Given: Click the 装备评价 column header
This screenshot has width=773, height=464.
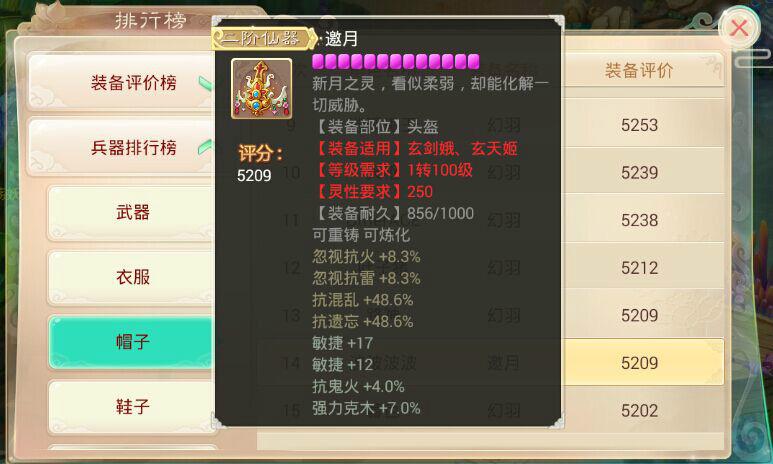Looking at the screenshot, I should pos(639,71).
